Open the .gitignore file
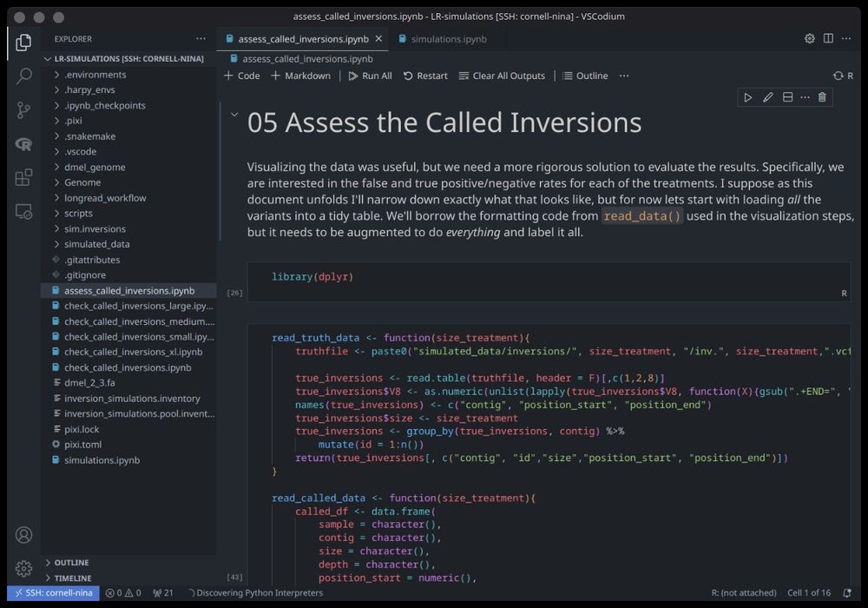Viewport: 868px width, 608px height. click(x=85, y=275)
